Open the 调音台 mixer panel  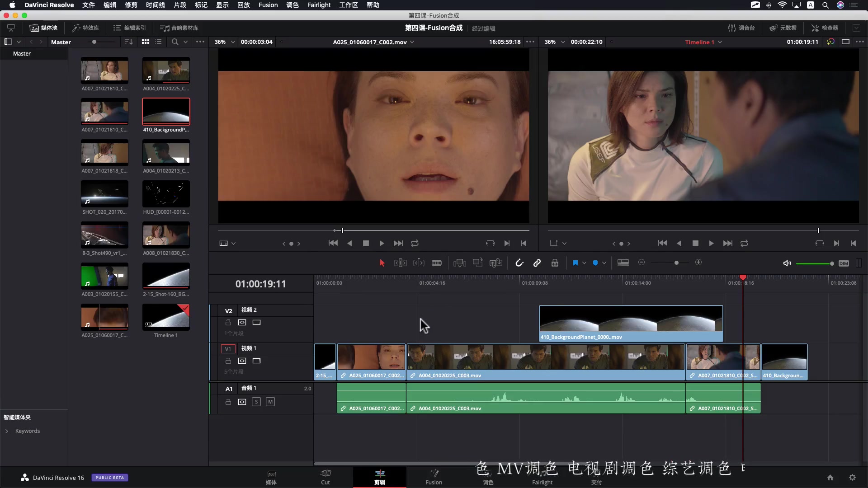tap(741, 28)
